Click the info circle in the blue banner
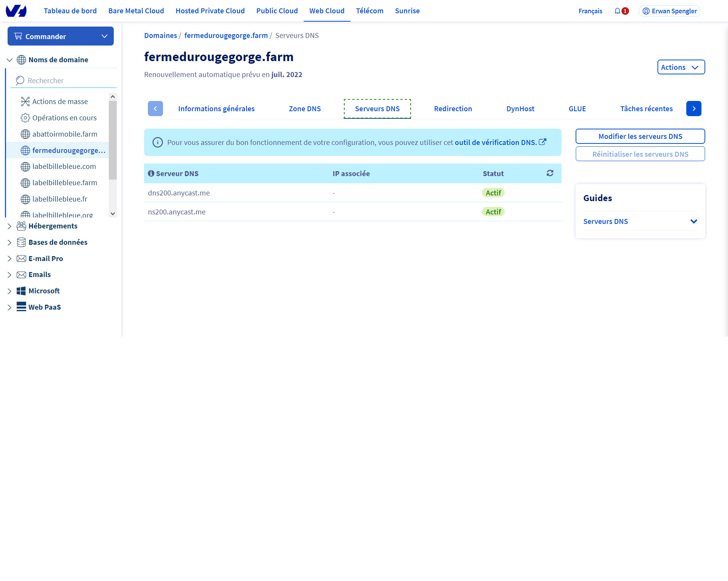 click(158, 142)
